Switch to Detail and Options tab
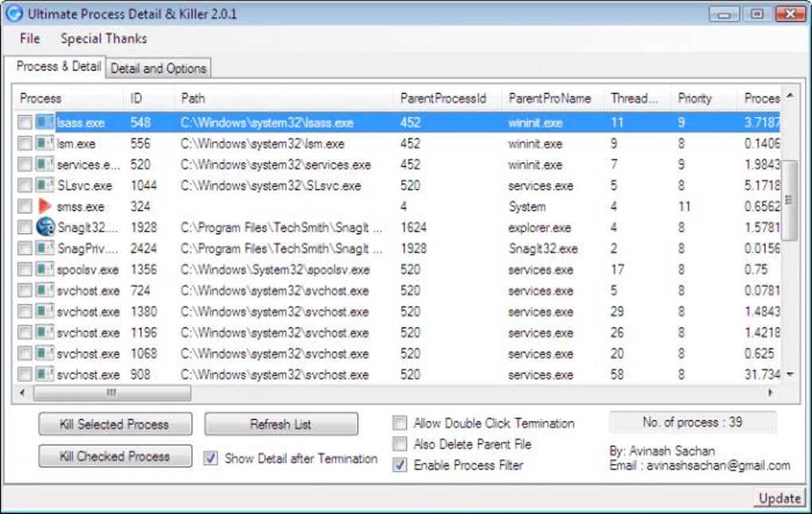The width and height of the screenshot is (812, 514). [x=158, y=68]
